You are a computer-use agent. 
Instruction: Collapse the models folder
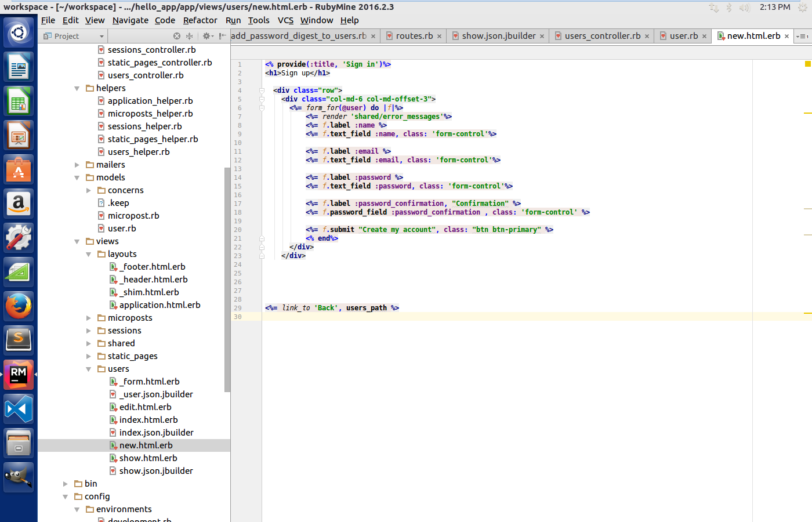77,178
